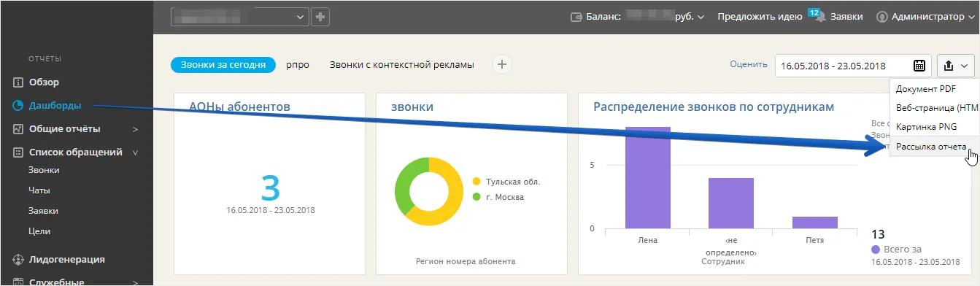Switch to Звонки с контекстной рекламы tab

click(402, 64)
